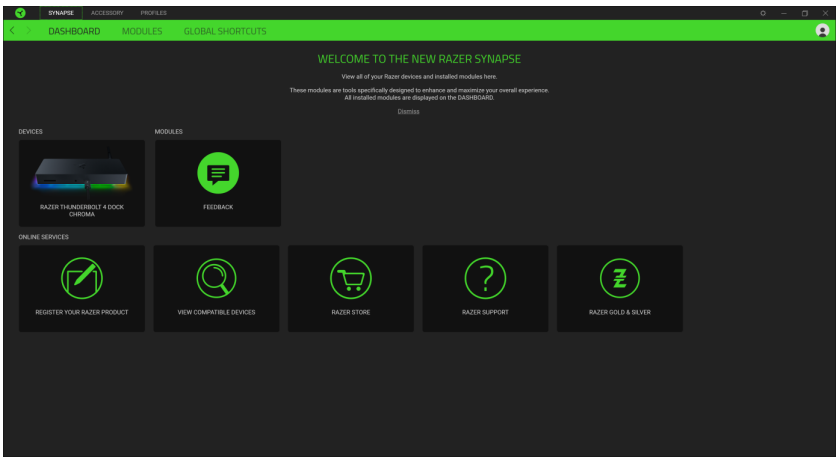Image resolution: width=838 pixels, height=467 pixels.
Task: Open the Modules sub-tab
Action: click(142, 32)
